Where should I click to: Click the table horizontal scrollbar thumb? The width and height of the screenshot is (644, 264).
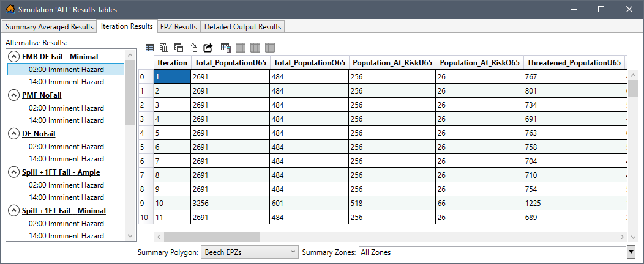point(212,237)
